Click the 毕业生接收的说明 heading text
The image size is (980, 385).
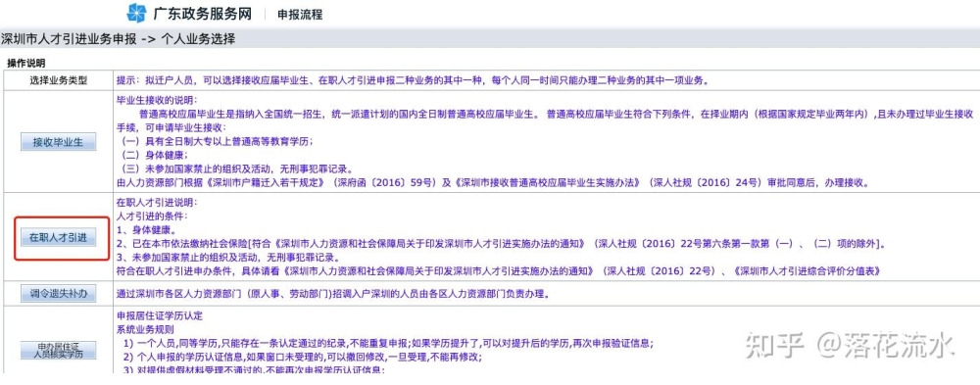156,100
